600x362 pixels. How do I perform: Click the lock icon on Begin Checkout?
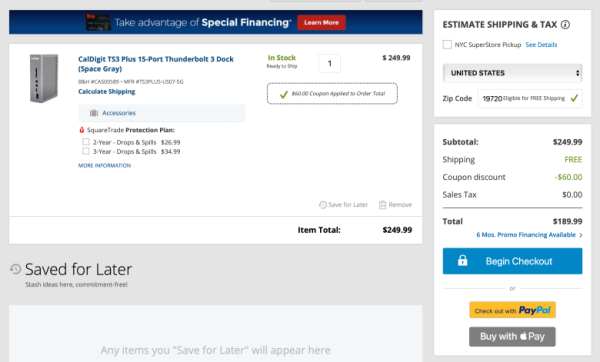coord(463,261)
